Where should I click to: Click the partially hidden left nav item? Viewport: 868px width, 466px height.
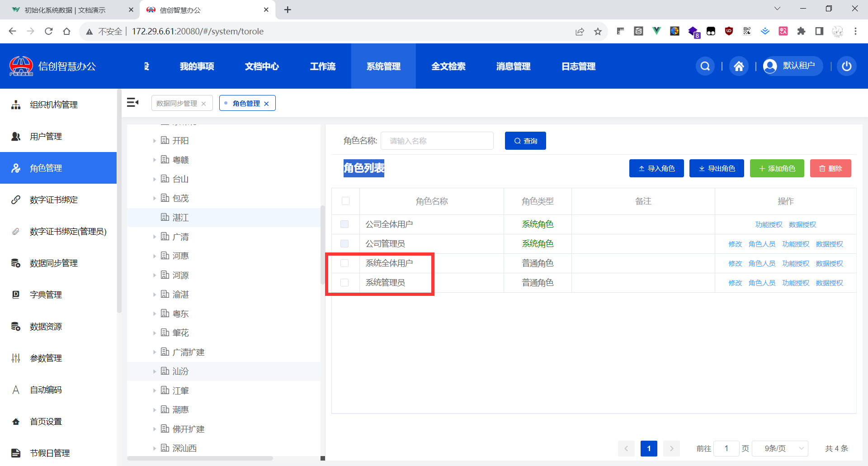[146, 67]
